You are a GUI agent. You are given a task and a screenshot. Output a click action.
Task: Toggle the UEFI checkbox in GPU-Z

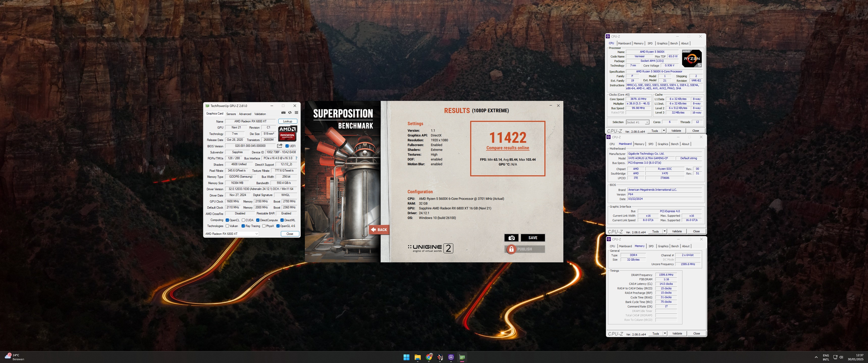[287, 146]
